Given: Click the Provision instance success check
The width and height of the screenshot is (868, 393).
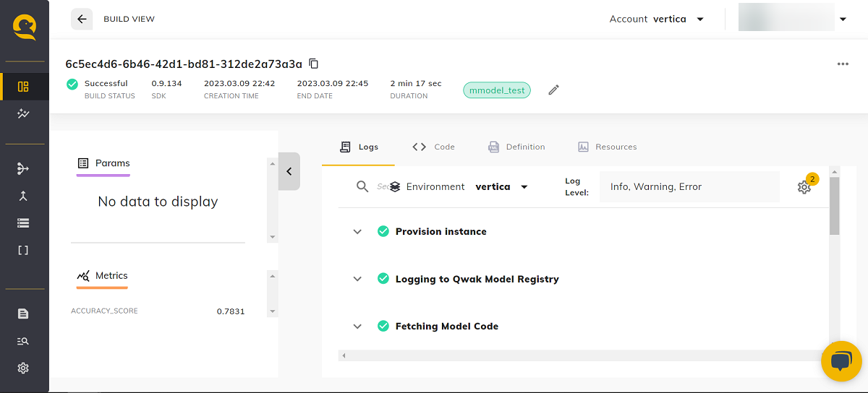Looking at the screenshot, I should point(383,231).
